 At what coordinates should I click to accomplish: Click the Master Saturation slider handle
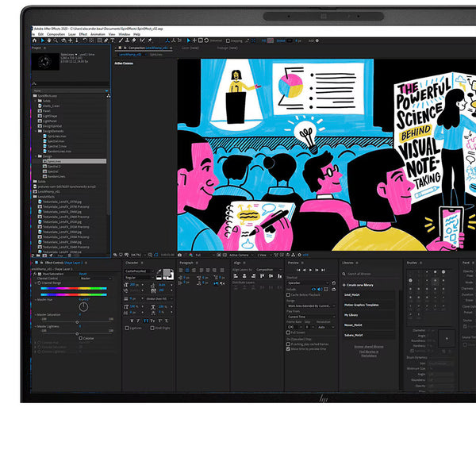click(x=77, y=321)
